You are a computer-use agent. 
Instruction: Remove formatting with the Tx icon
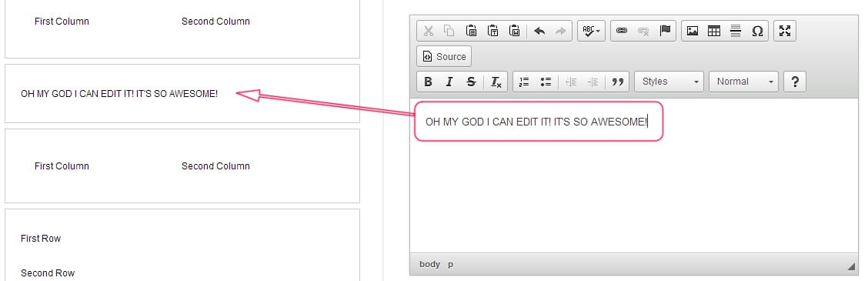pos(496,82)
